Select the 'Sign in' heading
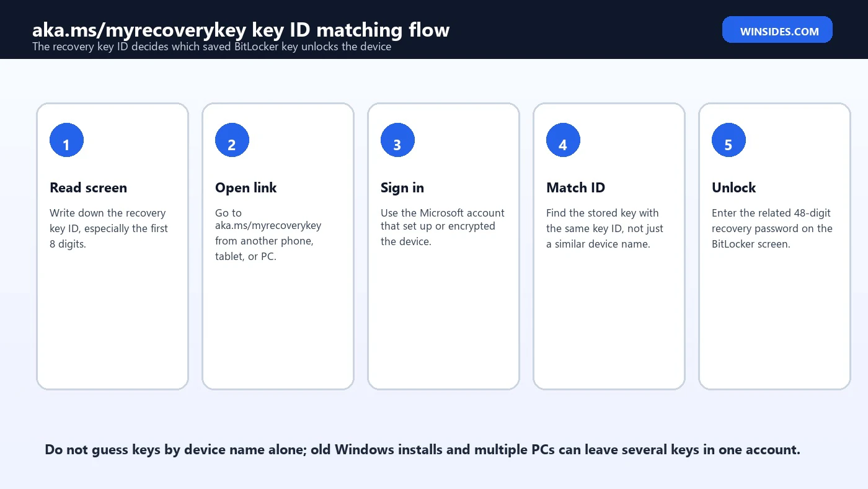The image size is (868, 489). [402, 187]
